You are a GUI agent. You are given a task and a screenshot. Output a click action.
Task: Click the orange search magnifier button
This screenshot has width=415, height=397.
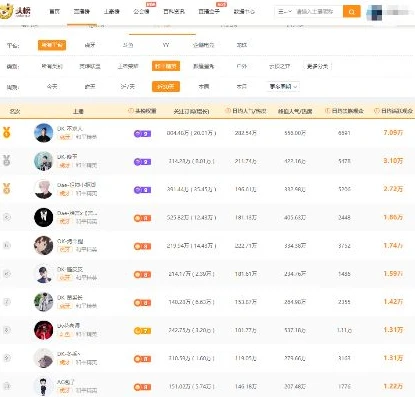(352, 12)
